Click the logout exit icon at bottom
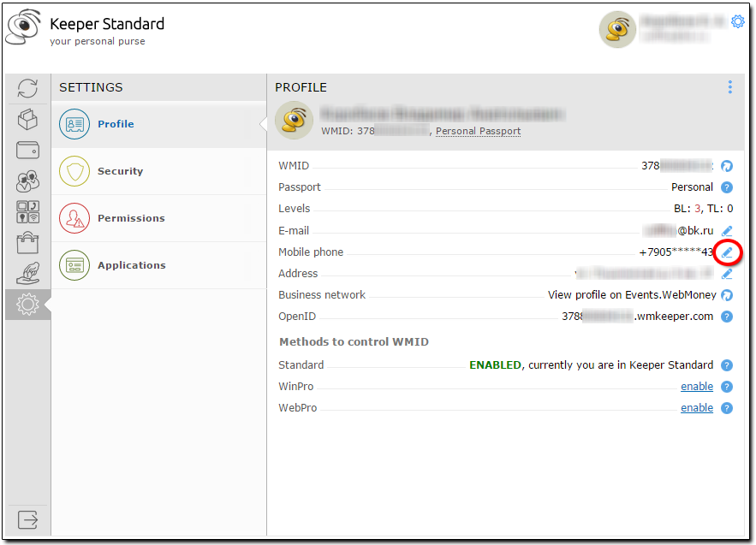Viewport: 756px width, 545px height. coord(27,518)
